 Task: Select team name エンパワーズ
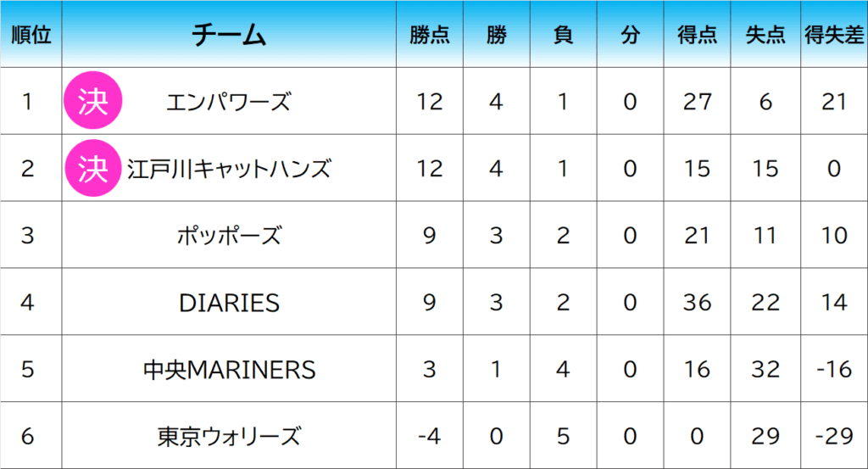pos(229,102)
